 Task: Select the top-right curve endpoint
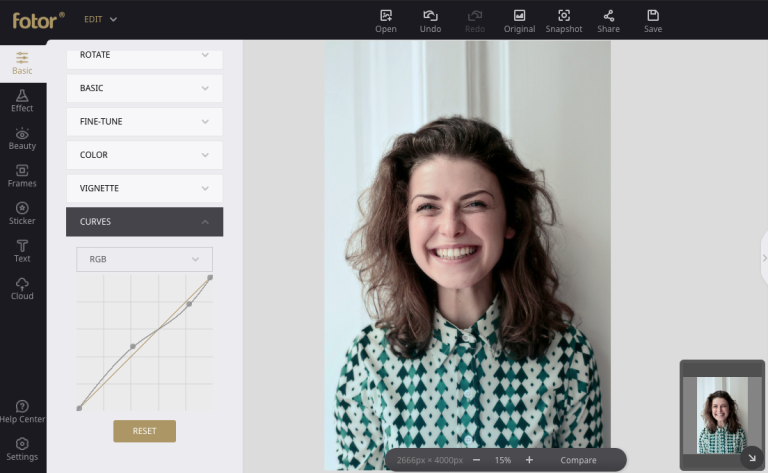[210, 278]
